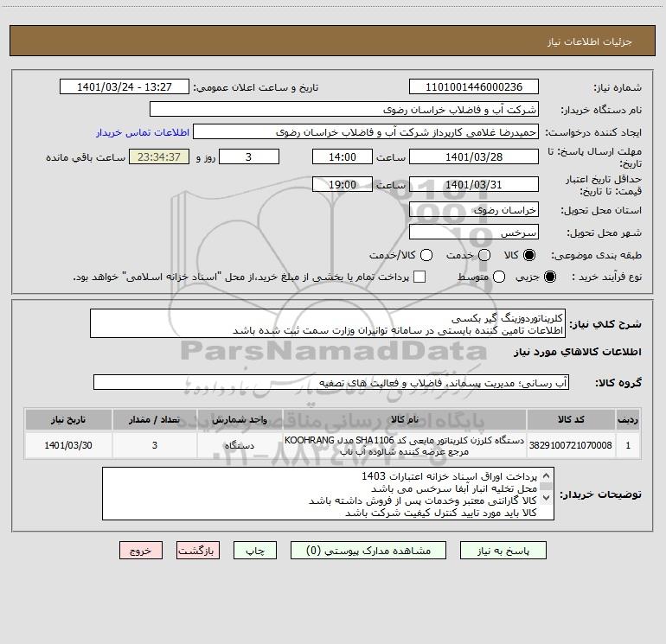This screenshot has height=644, width=666.
Task: Click the پاسخ به نیاز button
Action: 503,551
